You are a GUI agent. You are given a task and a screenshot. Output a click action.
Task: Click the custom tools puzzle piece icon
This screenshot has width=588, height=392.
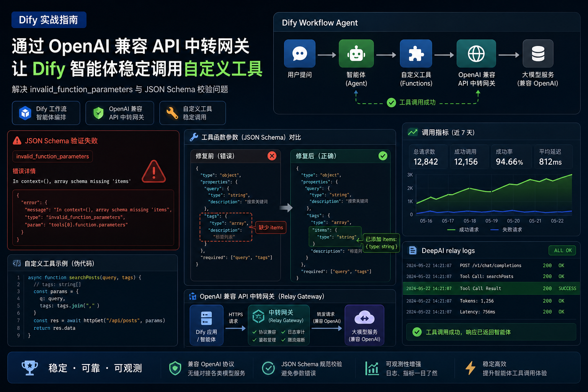(x=416, y=54)
